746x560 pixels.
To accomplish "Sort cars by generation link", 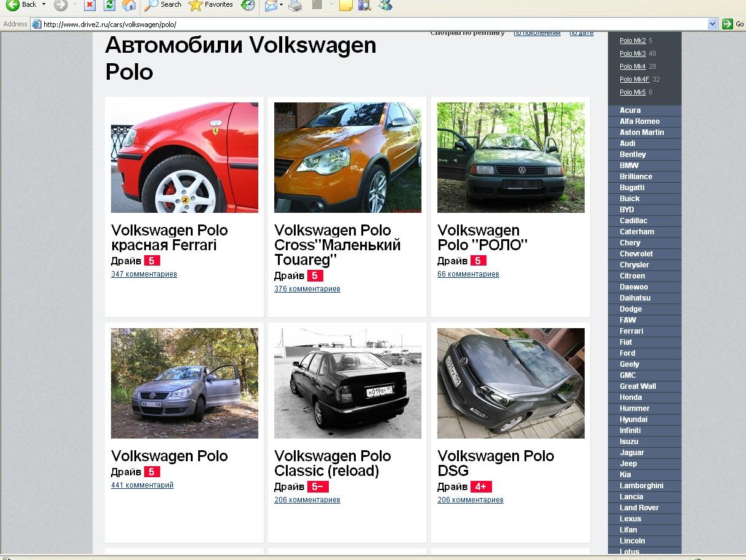I will tap(537, 33).
